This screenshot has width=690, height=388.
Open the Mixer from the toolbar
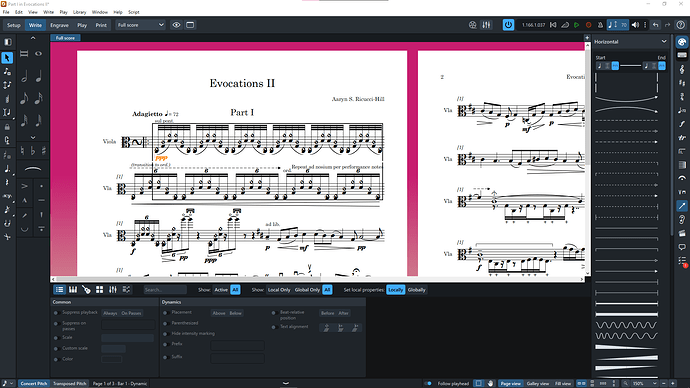486,25
